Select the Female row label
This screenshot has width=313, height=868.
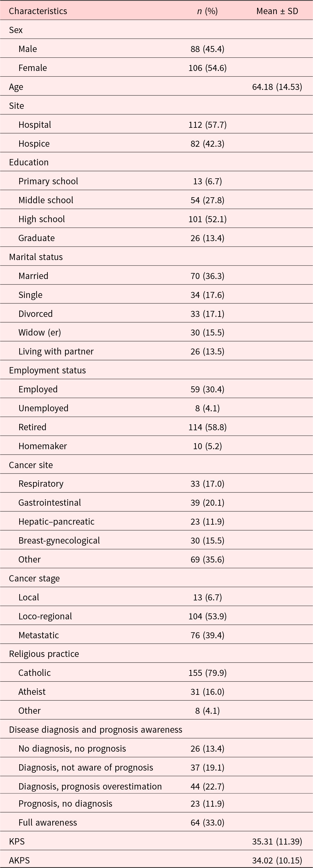33,68
